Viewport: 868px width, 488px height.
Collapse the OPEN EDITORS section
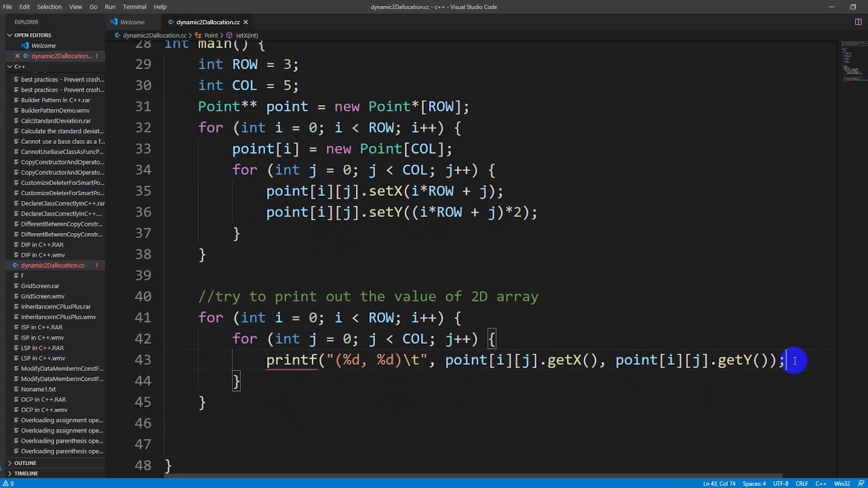(33, 35)
